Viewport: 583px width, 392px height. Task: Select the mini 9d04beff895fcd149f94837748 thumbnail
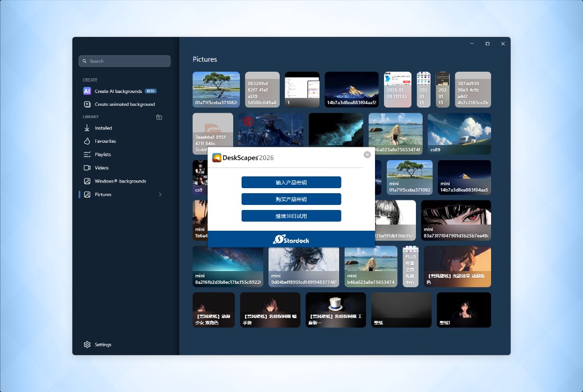(x=304, y=267)
